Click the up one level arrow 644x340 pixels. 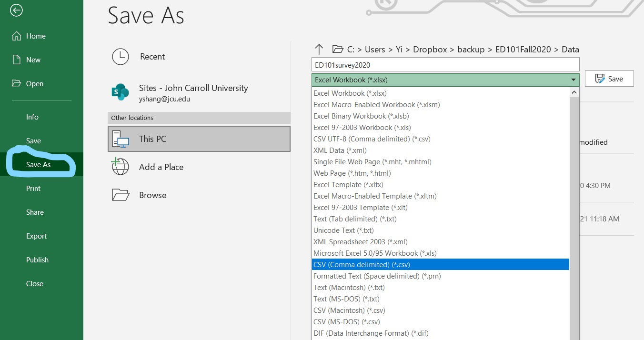point(319,50)
